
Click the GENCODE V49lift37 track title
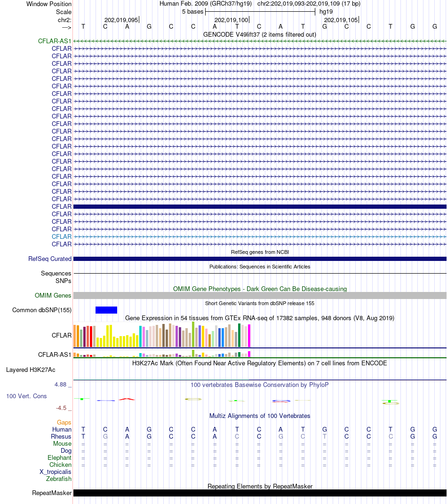(260, 34)
